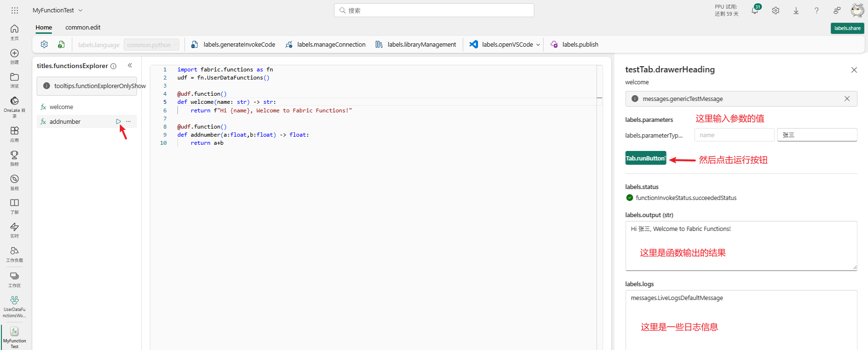This screenshot has height=350, width=868.
Task: Click the name parameter field
Action: tap(734, 135)
